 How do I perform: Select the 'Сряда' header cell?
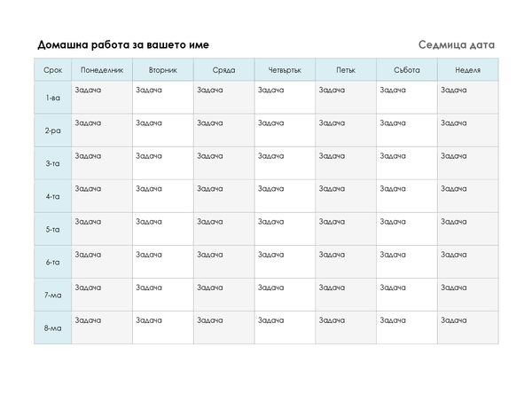click(x=224, y=69)
